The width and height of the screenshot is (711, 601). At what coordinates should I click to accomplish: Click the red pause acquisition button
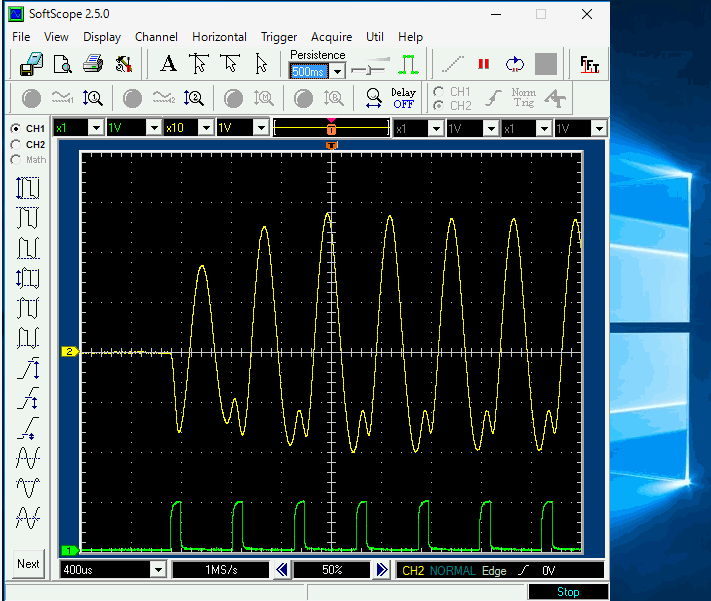(484, 65)
